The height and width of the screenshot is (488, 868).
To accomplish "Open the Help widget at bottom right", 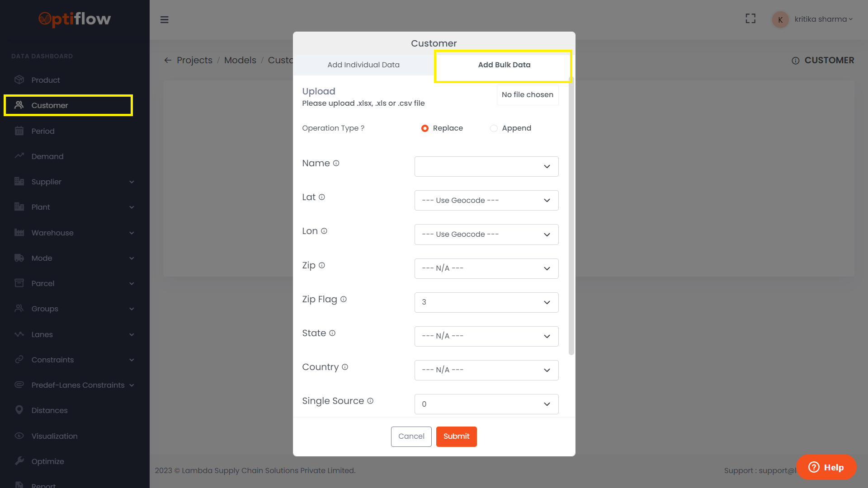I will coord(826,467).
